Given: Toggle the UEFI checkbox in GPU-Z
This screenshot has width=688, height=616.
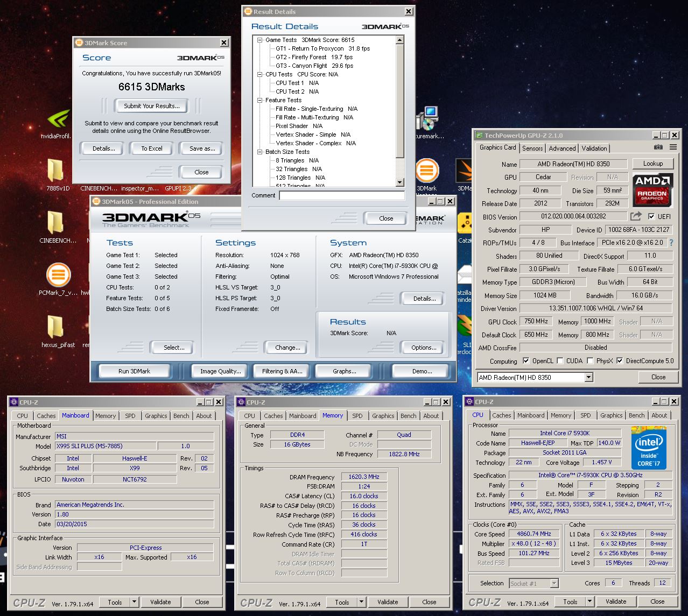Looking at the screenshot, I should pyautogui.click(x=651, y=216).
